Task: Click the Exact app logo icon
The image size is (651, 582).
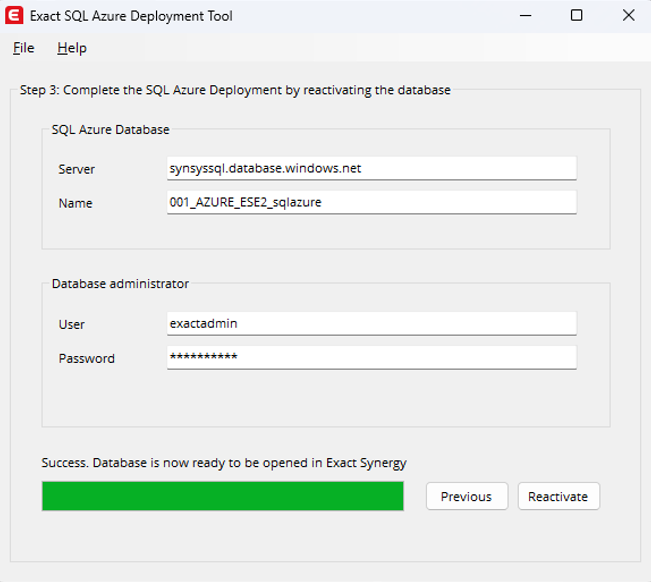Action: click(x=14, y=16)
